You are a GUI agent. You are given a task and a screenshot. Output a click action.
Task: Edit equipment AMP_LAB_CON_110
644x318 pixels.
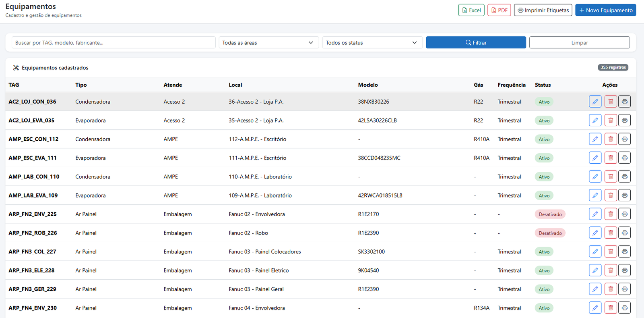[595, 177]
